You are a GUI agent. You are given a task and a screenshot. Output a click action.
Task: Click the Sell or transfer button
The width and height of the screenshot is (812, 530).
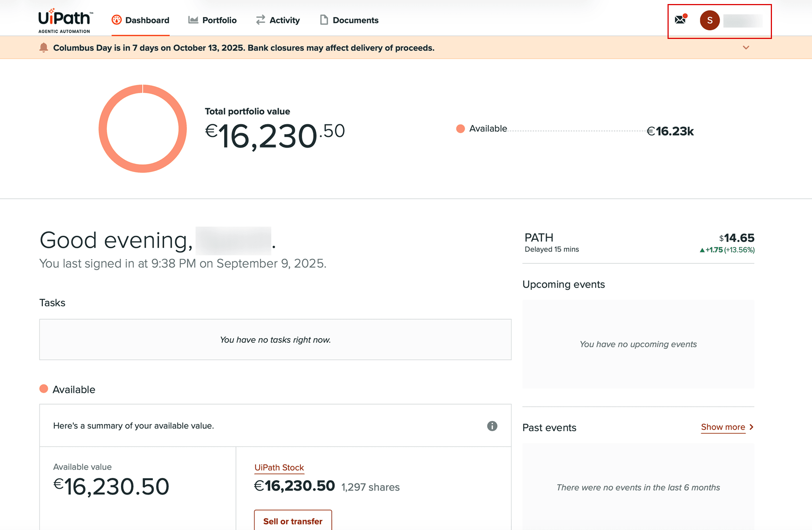[x=293, y=521]
